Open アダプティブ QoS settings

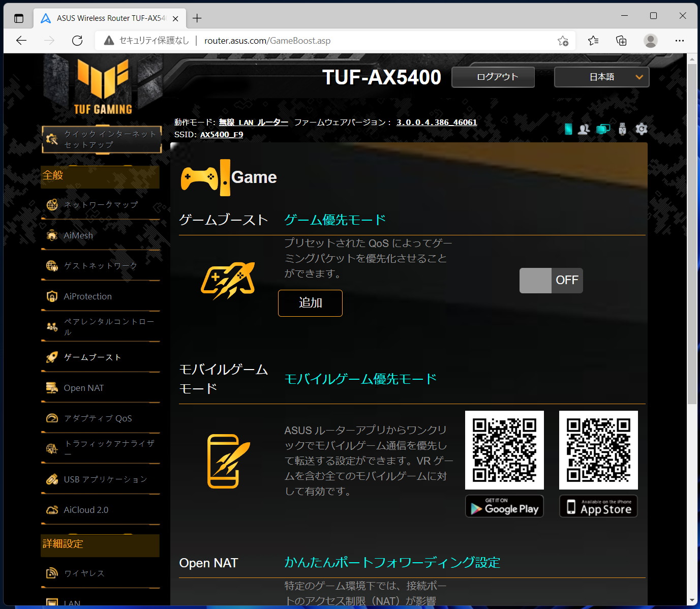point(98,418)
